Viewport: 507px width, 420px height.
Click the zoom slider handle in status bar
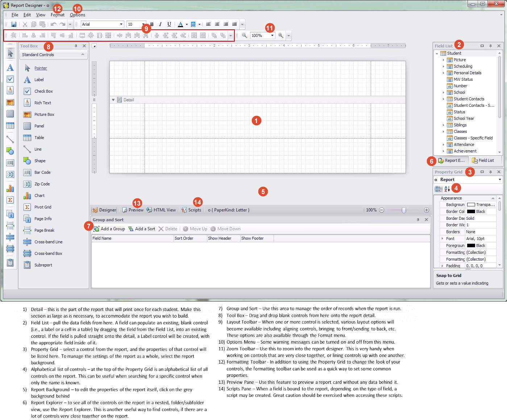[404, 210]
